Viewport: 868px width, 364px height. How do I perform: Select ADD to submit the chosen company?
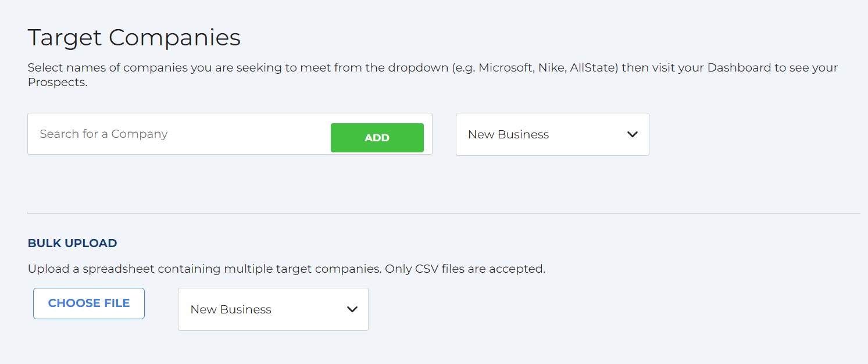click(x=377, y=137)
